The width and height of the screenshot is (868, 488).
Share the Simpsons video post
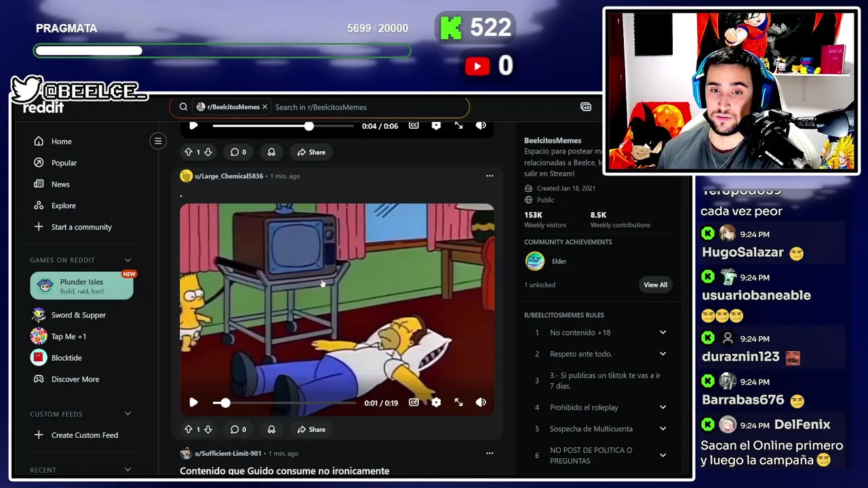click(x=311, y=430)
